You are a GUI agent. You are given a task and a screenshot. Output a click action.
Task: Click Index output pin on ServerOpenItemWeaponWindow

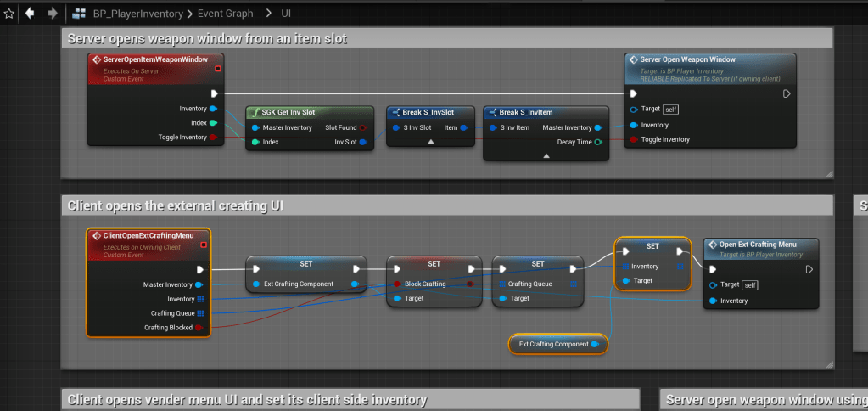point(213,123)
